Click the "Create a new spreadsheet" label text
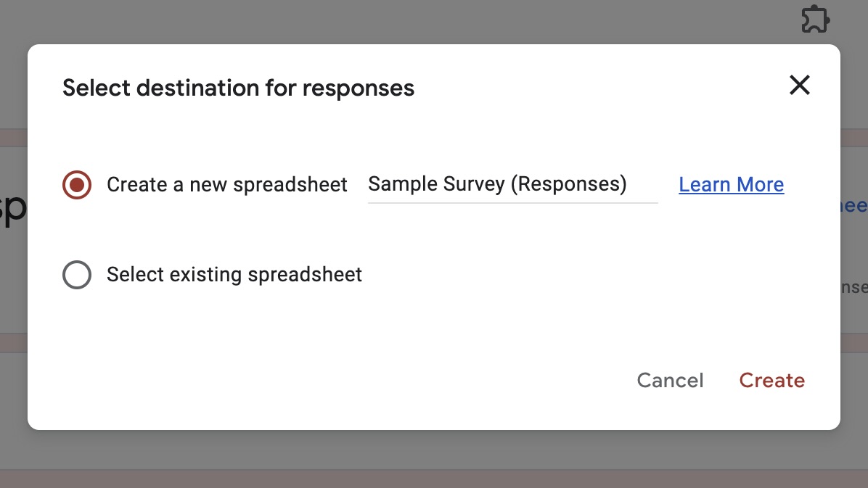Image resolution: width=868 pixels, height=488 pixels. tap(227, 185)
